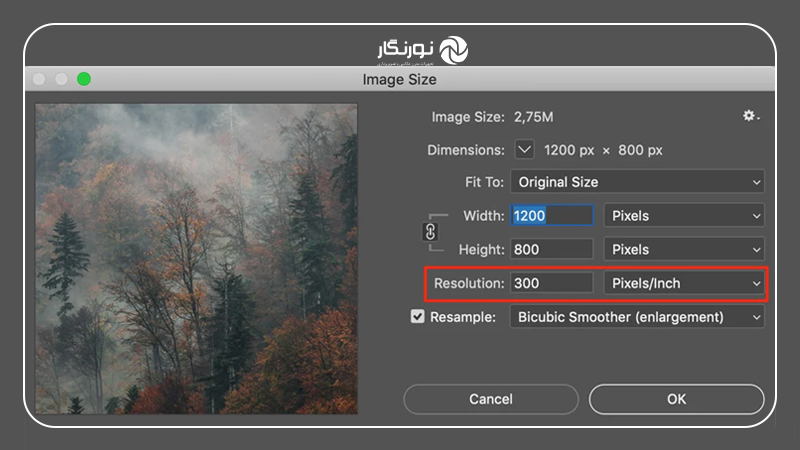Click in the Height field
The width and height of the screenshot is (800, 450).
(551, 249)
